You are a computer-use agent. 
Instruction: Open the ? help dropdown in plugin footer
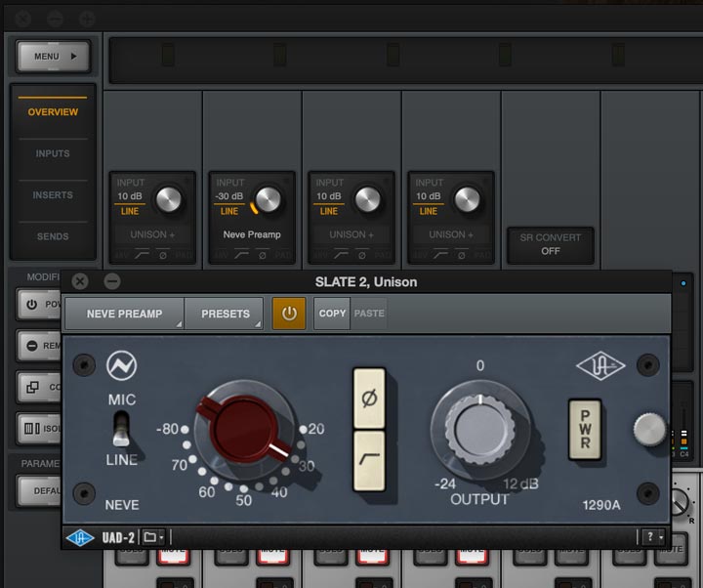coord(653,537)
